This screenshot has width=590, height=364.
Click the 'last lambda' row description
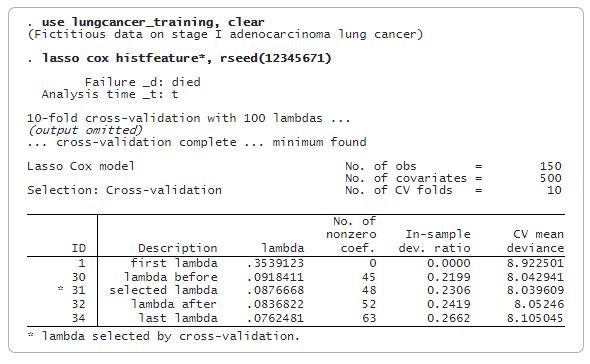[178, 318]
